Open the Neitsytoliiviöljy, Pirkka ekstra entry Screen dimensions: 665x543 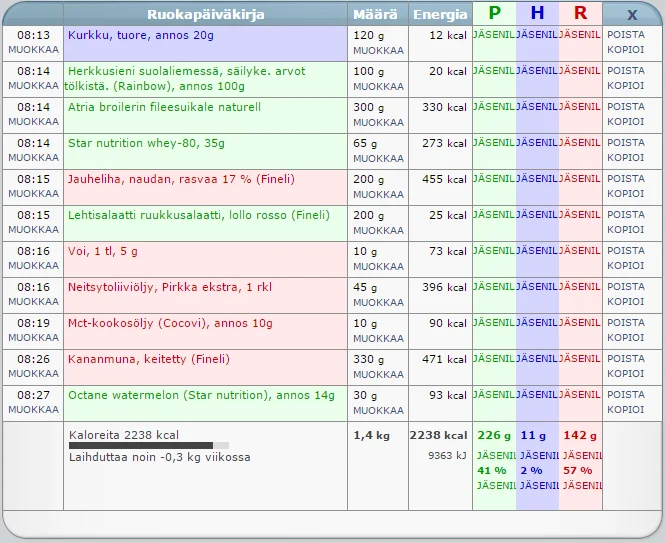170,287
